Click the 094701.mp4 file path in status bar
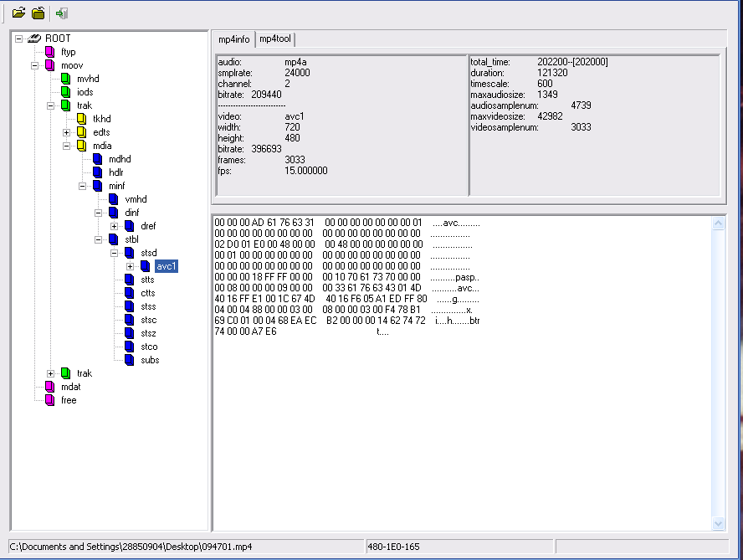The width and height of the screenshot is (743, 560). (131, 547)
